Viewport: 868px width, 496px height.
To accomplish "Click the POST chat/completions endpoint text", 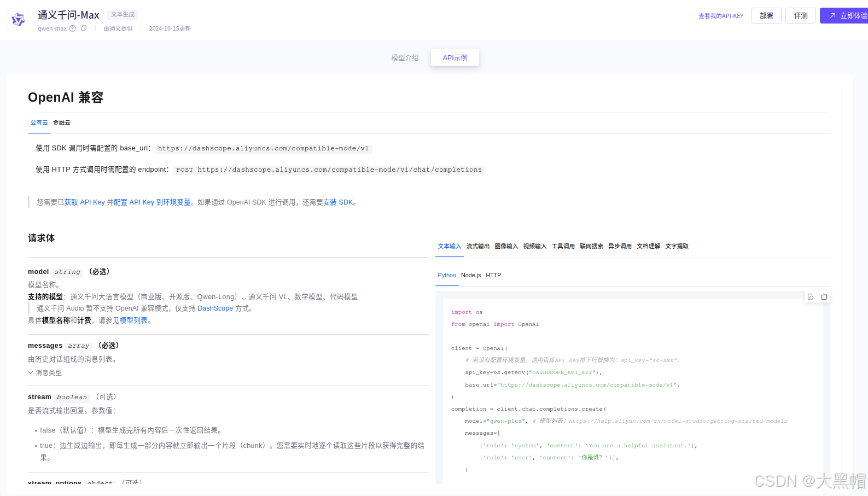I will (329, 170).
